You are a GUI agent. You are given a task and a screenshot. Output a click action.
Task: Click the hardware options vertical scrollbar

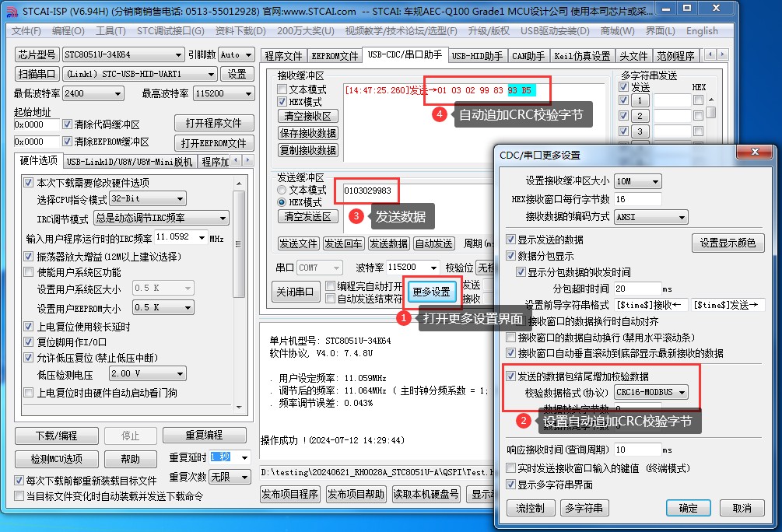click(x=239, y=296)
